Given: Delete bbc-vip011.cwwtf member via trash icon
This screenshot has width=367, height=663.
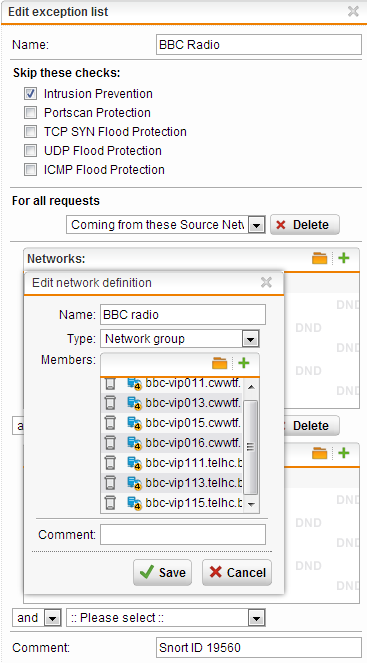Looking at the screenshot, I should (x=110, y=384).
